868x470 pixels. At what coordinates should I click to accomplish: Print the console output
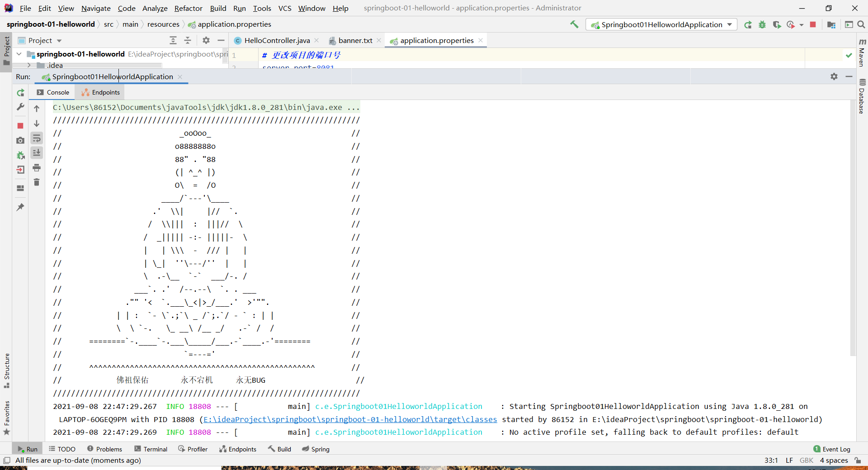37,168
